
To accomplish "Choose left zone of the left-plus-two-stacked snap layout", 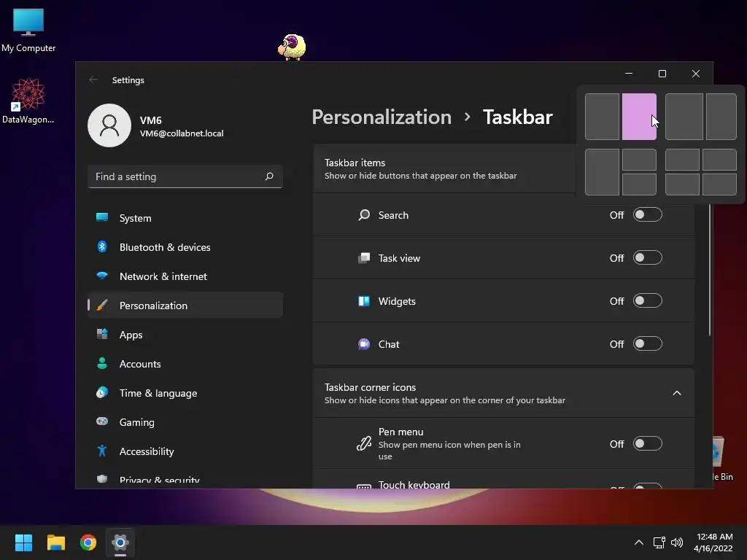I will coord(602,172).
